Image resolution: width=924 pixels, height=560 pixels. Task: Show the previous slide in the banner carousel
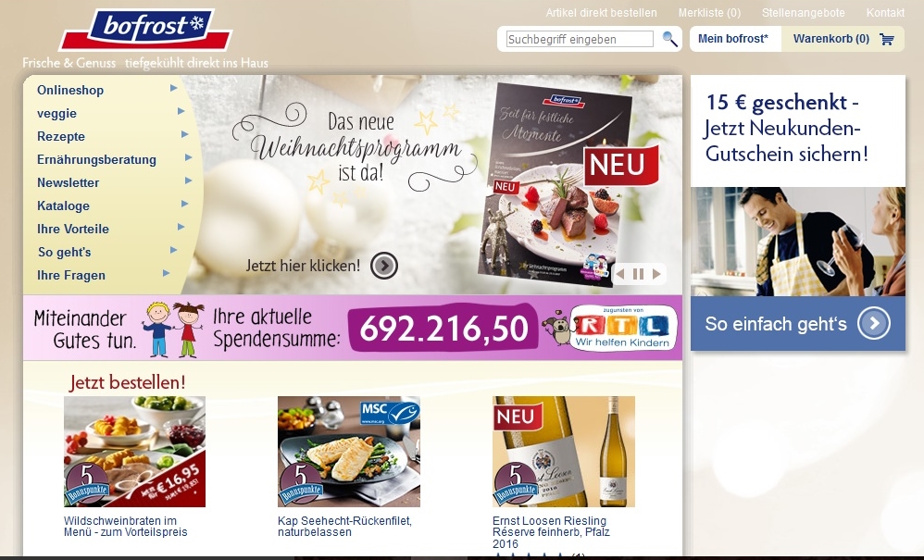619,274
